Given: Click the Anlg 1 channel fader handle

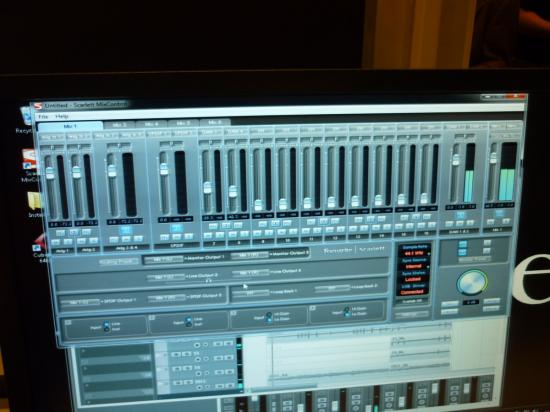Looking at the screenshot, I should [50, 173].
